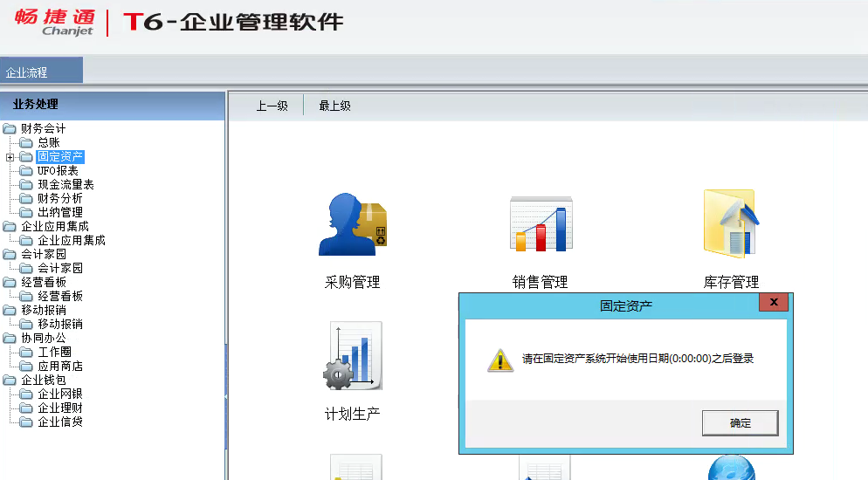Select UFO报表 in the tree
The image size is (868, 480).
pos(58,171)
